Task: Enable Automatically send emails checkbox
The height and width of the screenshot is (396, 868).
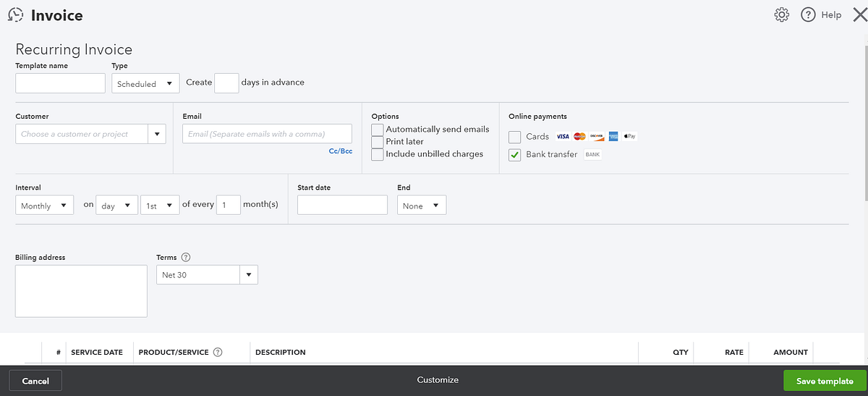Action: (x=377, y=129)
